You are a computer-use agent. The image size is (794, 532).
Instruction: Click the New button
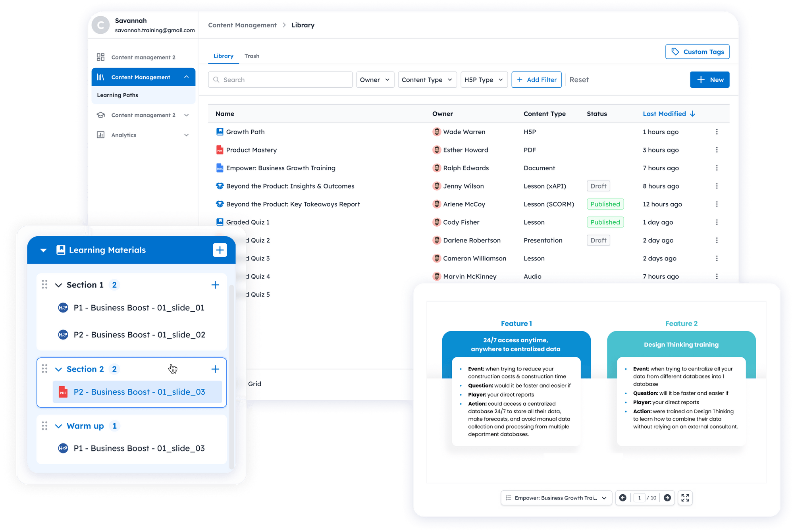[x=709, y=79]
